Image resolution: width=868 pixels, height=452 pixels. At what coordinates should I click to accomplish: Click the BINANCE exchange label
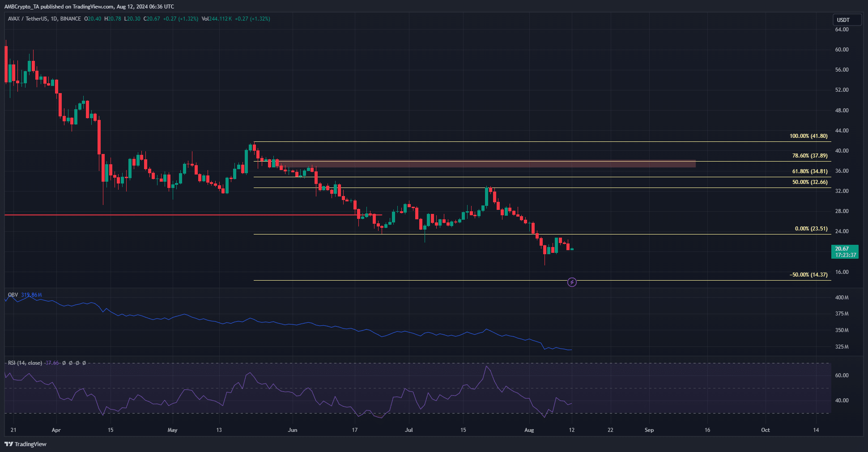pyautogui.click(x=71, y=19)
